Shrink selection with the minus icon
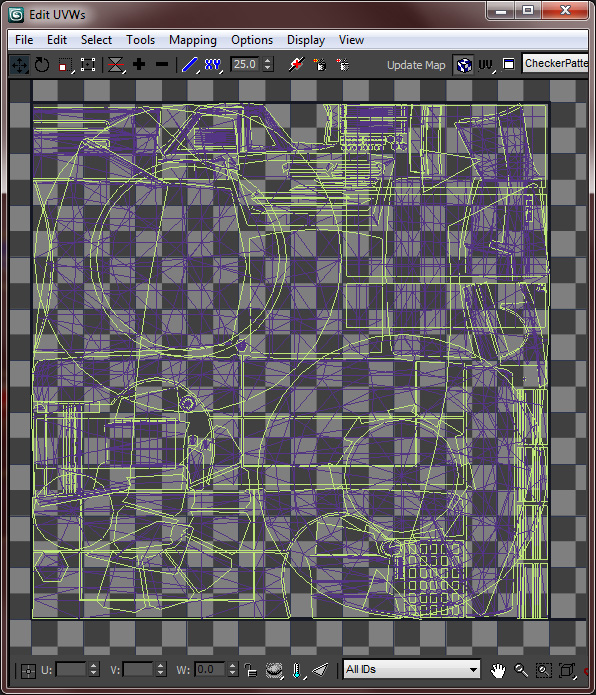The height and width of the screenshot is (695, 596). pyautogui.click(x=162, y=65)
